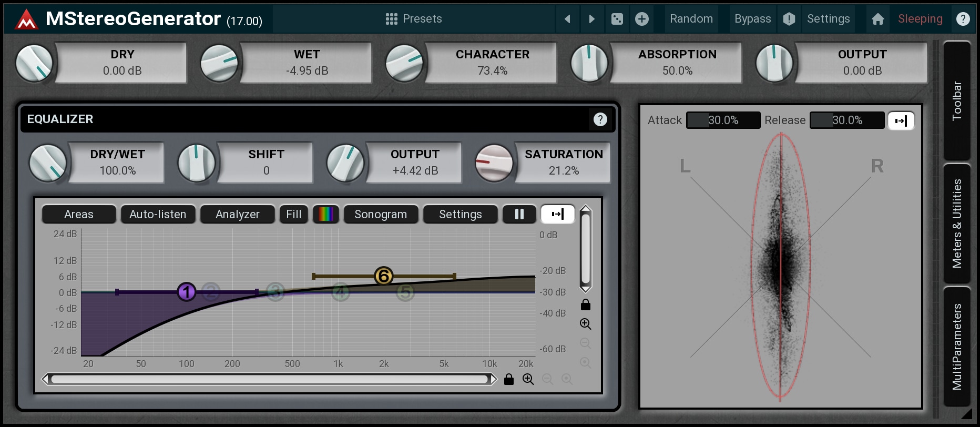Open the Meters & Utilities tab
The height and width of the screenshot is (427, 980).
pyautogui.click(x=957, y=223)
